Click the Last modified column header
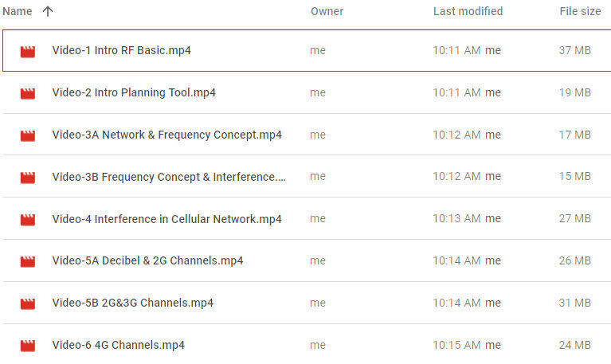 pyautogui.click(x=468, y=11)
